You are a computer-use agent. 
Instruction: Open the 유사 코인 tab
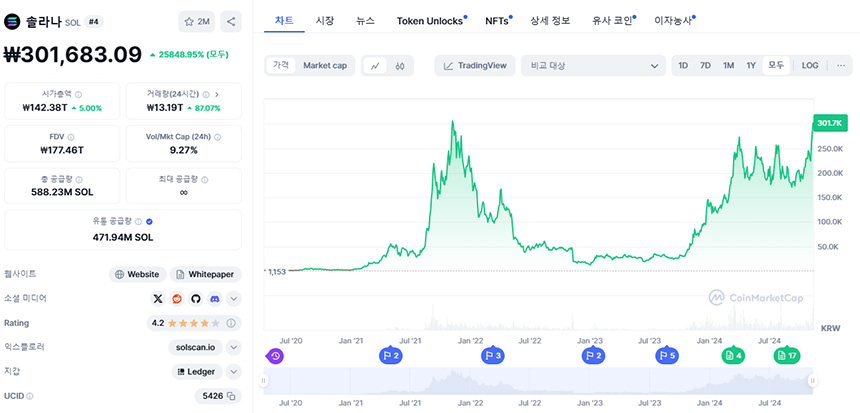point(613,21)
